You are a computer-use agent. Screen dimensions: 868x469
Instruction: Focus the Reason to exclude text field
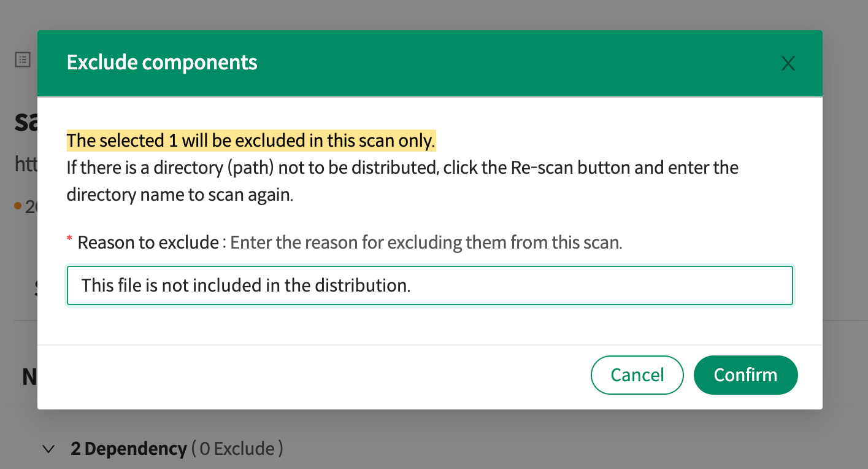[429, 285]
